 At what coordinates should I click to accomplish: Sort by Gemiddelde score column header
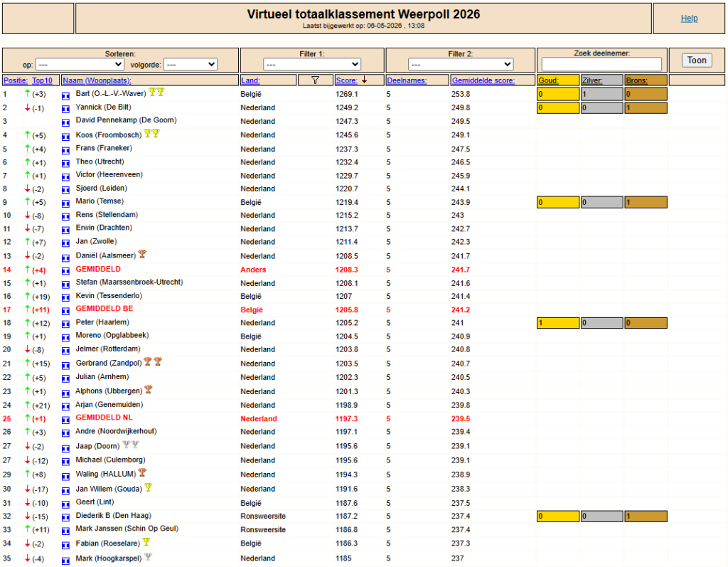[483, 80]
